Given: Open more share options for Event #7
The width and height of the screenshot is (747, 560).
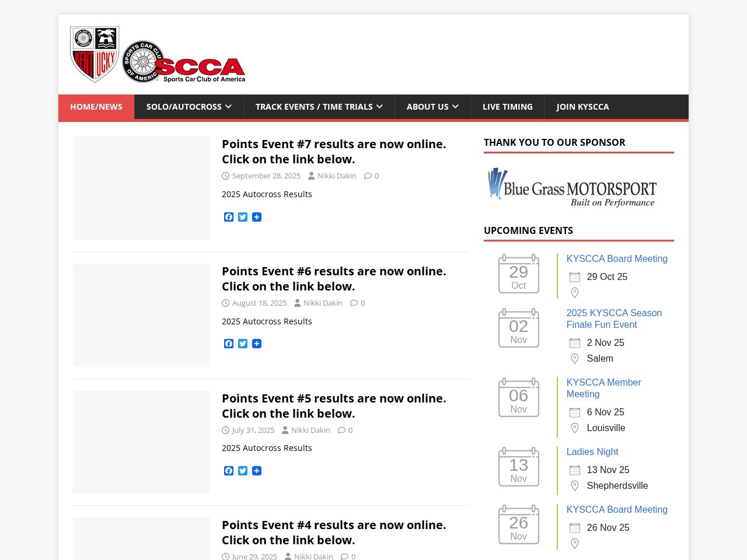Looking at the screenshot, I should [x=257, y=217].
